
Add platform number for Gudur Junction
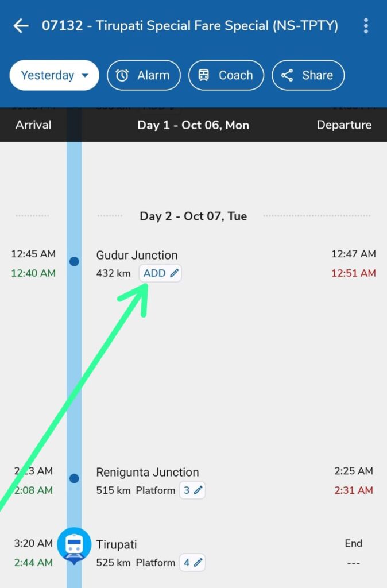click(161, 273)
